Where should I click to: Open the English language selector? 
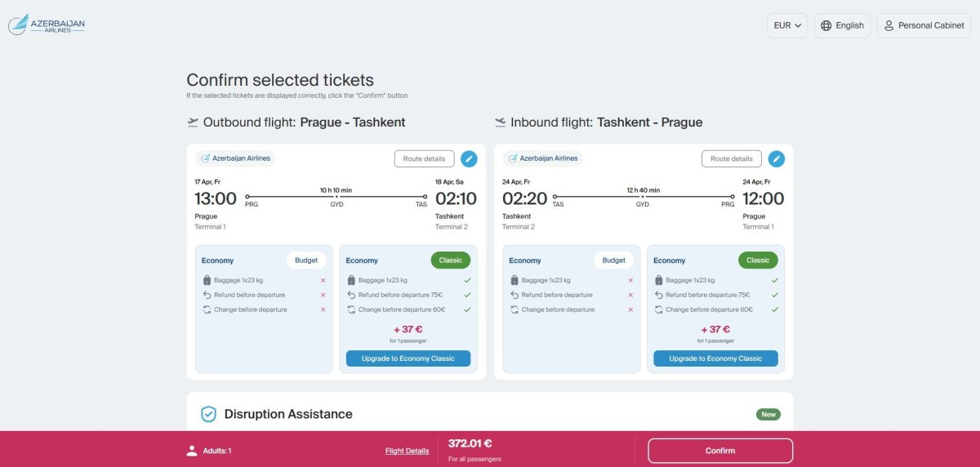[842, 25]
